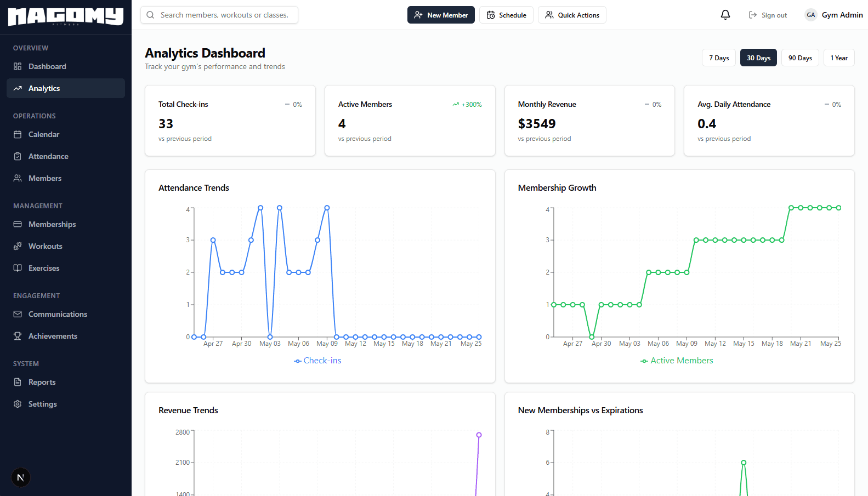Click the Nagomy Fitness logo
868x496 pixels.
click(66, 16)
